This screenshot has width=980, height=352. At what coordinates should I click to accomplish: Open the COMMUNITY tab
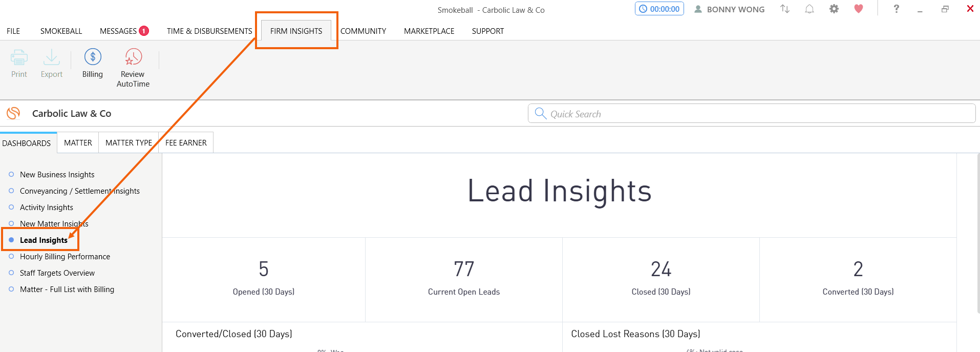pos(363,31)
